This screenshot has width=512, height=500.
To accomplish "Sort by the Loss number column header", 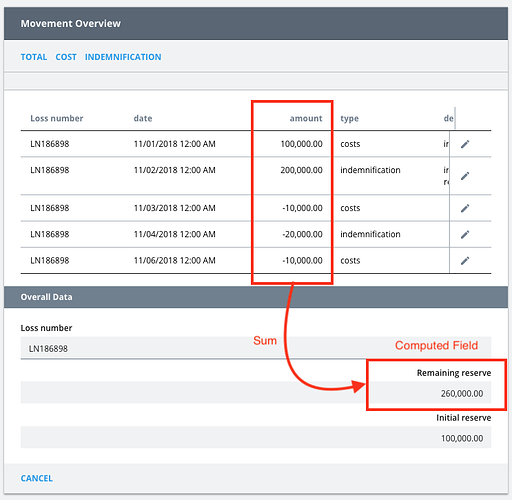I will pyautogui.click(x=57, y=118).
